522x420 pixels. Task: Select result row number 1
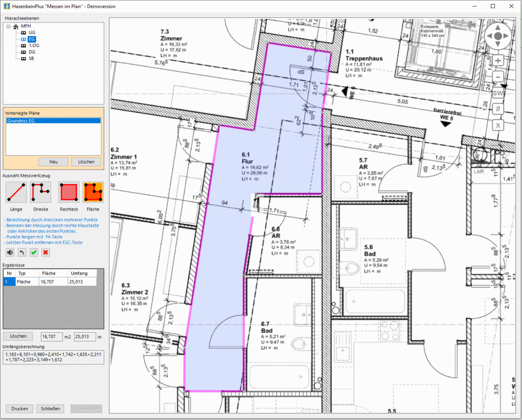point(9,282)
